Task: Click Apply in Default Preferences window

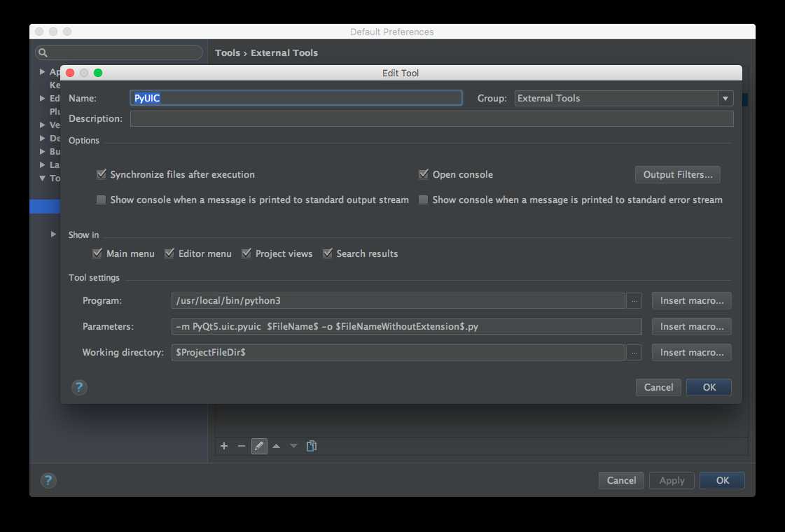Action: click(672, 480)
